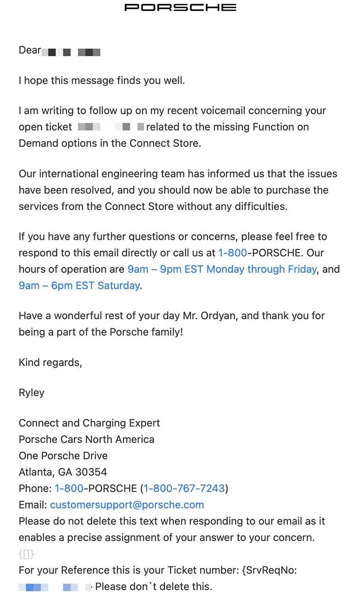Viewport: 364px width, 596px height.
Task: Click the blurred blue ticket number at bottom
Action: point(55,587)
